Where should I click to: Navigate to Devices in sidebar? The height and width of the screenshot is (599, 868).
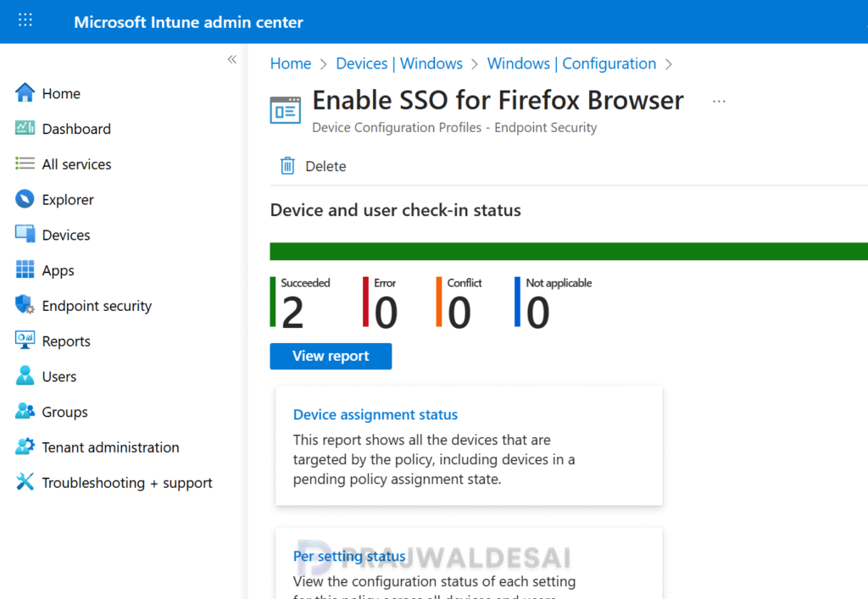coord(66,235)
